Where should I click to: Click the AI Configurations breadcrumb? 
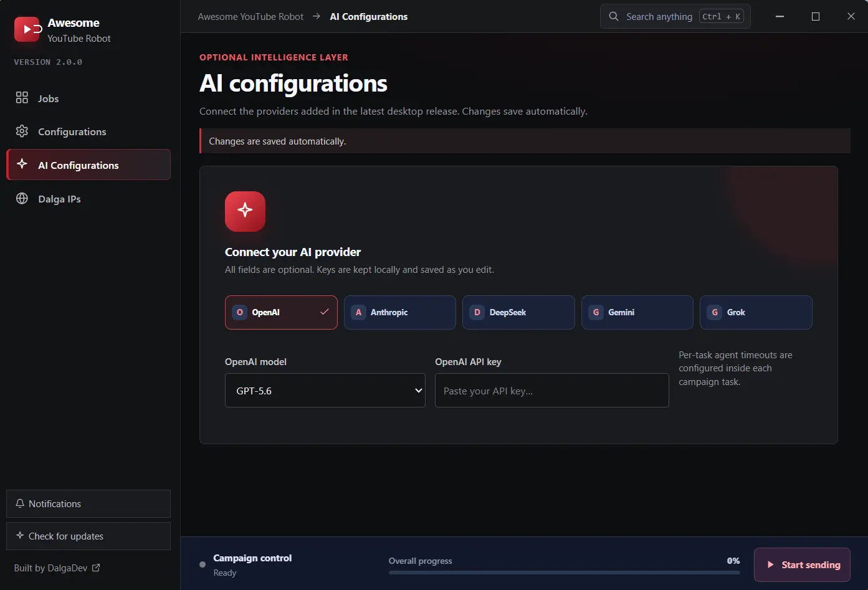coord(369,17)
